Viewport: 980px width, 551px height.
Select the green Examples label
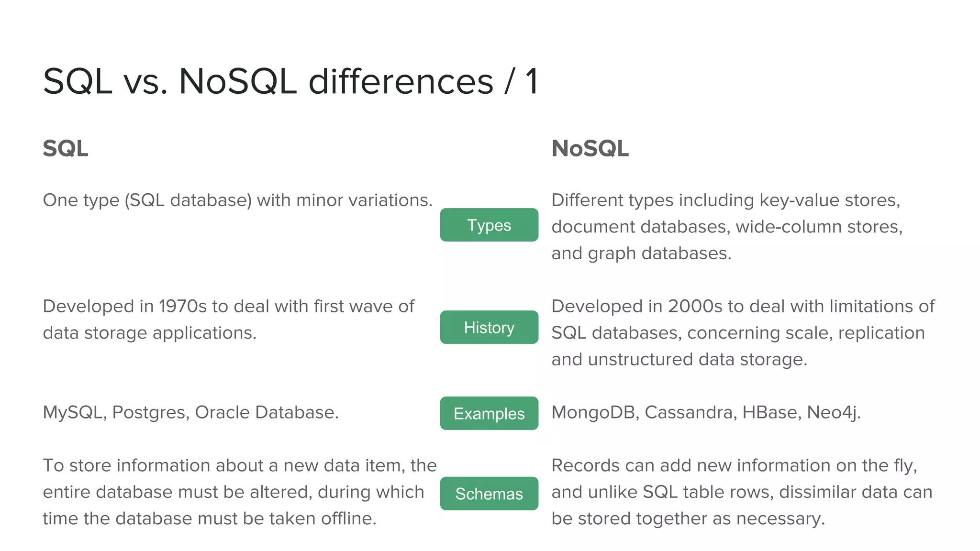(489, 413)
